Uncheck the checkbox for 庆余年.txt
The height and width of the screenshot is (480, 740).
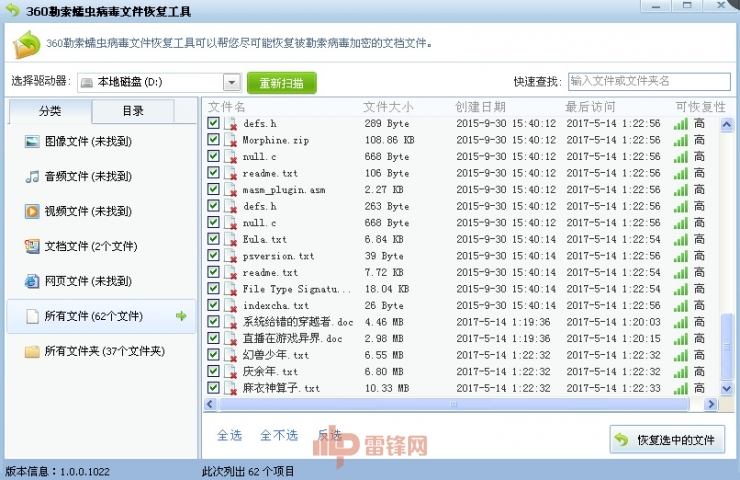[213, 370]
